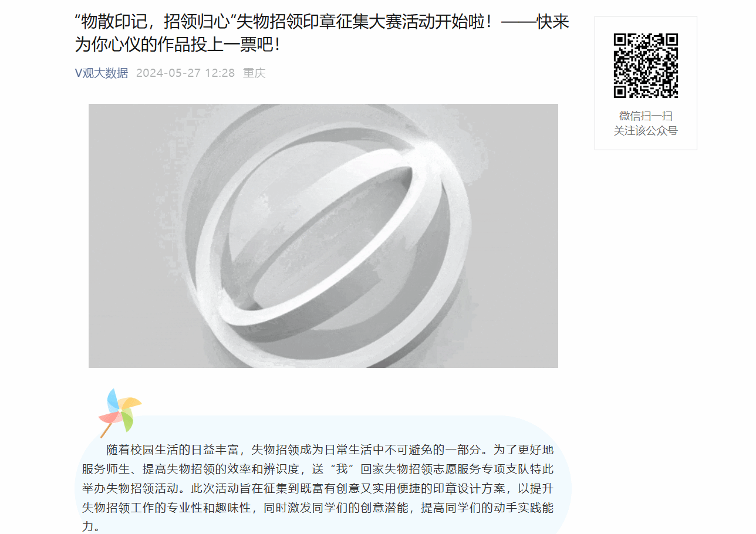Click the final paragraph word 力。
Screen dimensions: 756x534
click(91, 526)
